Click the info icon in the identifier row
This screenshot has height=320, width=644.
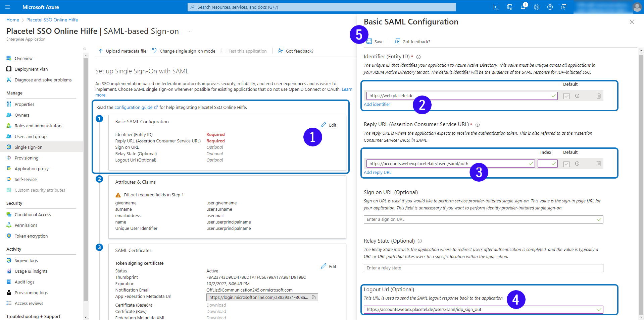click(577, 96)
